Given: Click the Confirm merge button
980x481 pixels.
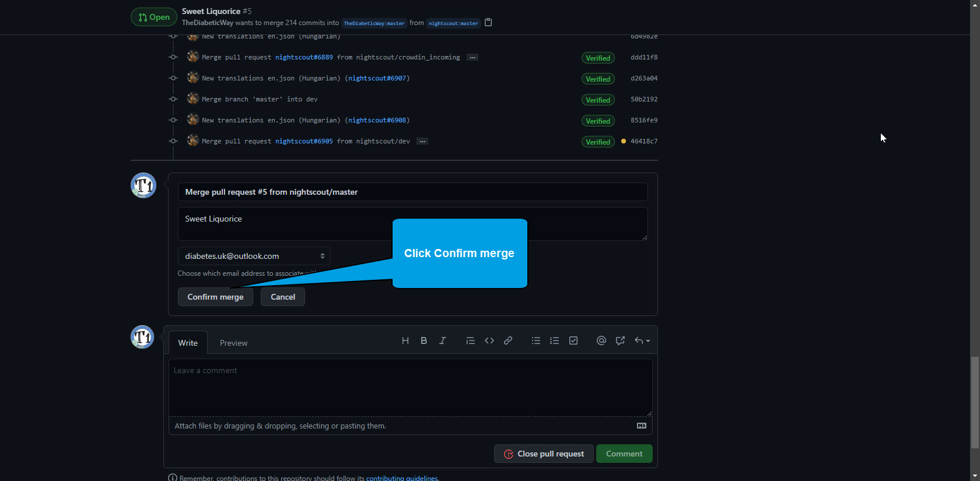Looking at the screenshot, I should [215, 297].
